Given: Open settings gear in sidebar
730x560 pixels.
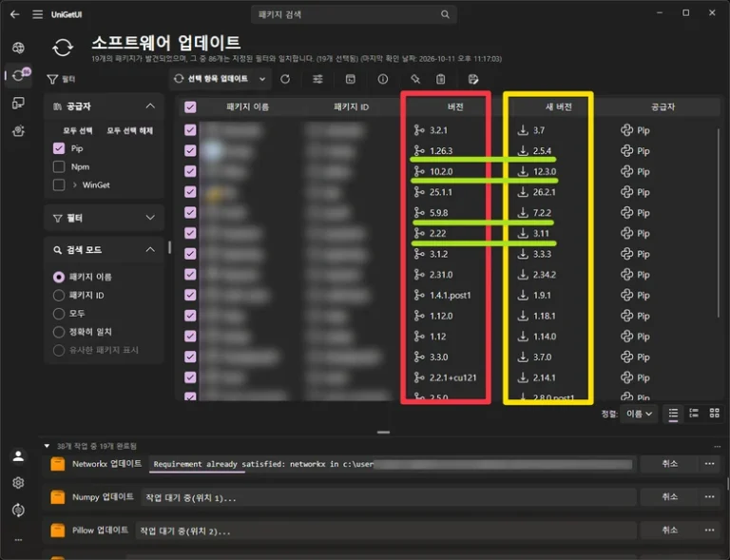Looking at the screenshot, I should click(18, 483).
